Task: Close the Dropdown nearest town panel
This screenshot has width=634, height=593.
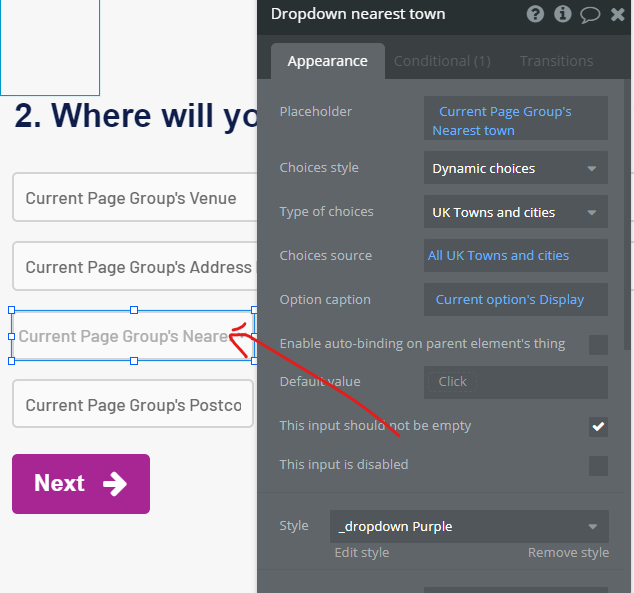Action: click(x=617, y=14)
